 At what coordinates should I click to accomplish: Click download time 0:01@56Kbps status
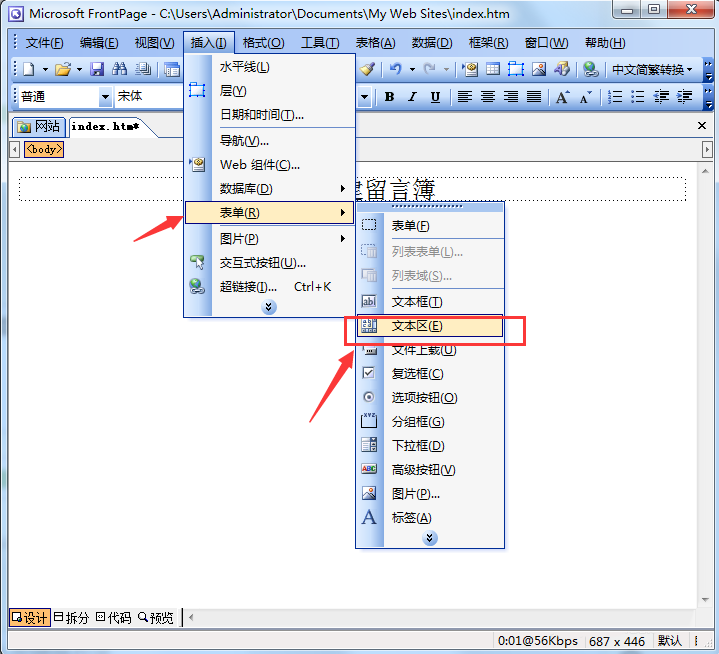(x=538, y=641)
